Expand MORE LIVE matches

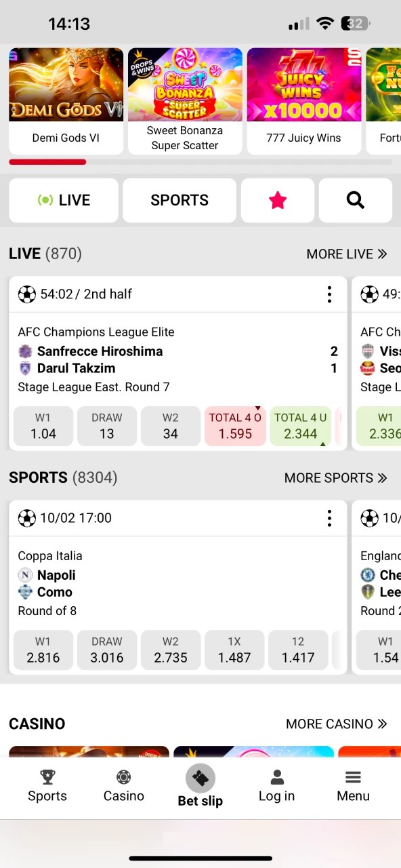coord(347,254)
